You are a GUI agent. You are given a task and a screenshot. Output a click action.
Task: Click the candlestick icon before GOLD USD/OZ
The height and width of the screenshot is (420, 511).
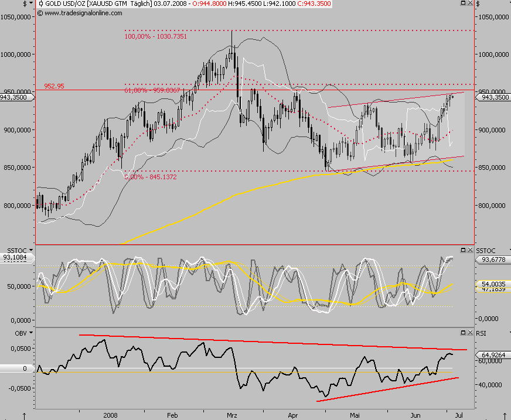coord(41,4)
